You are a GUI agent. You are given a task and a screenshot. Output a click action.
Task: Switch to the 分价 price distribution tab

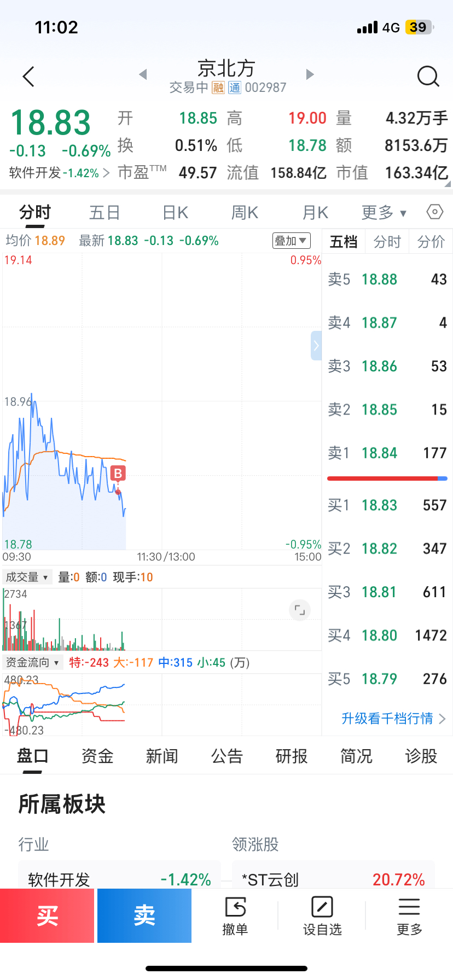[431, 242]
